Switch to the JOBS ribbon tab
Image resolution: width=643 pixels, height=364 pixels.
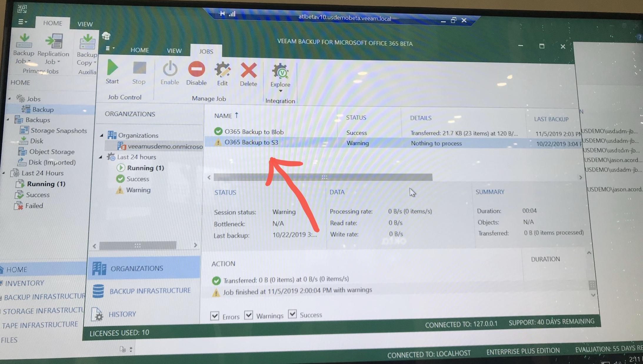[206, 51]
